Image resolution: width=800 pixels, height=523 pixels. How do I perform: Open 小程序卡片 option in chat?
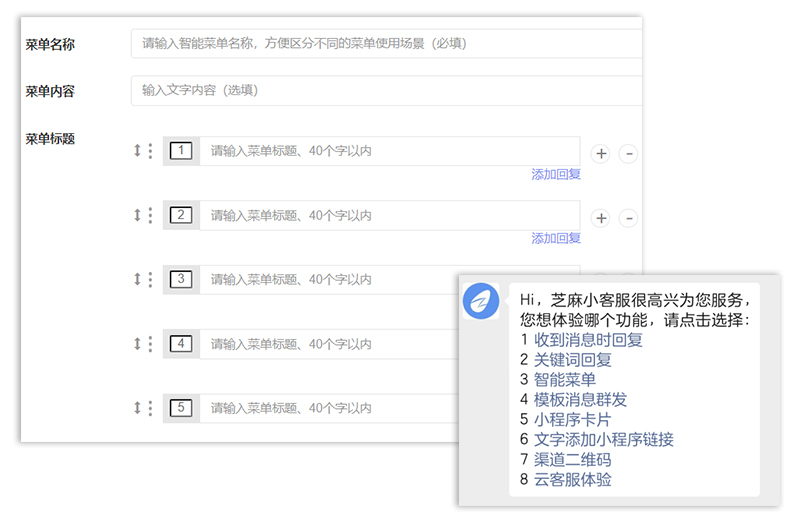572,419
